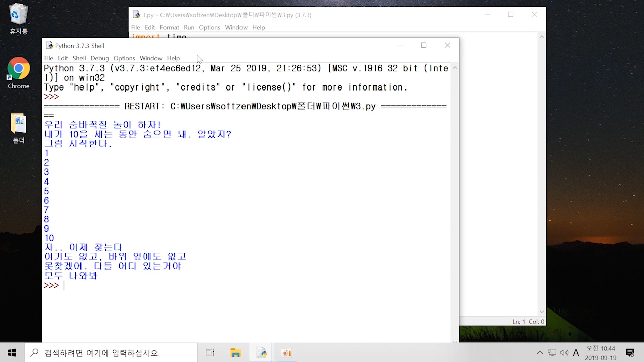Open the File menu in Python Shell
The width and height of the screenshot is (644, 362).
[48, 58]
